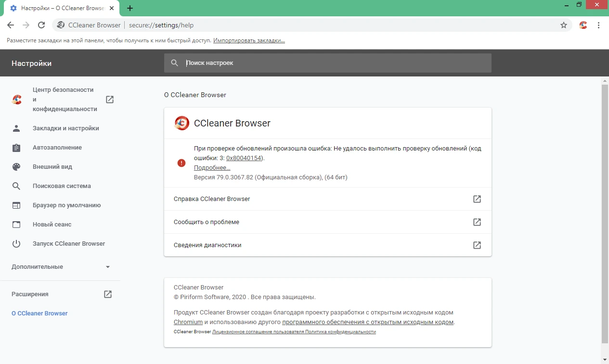The height and width of the screenshot is (364, 609).
Task: Click the page vertical scrollbar
Action: coord(605,214)
